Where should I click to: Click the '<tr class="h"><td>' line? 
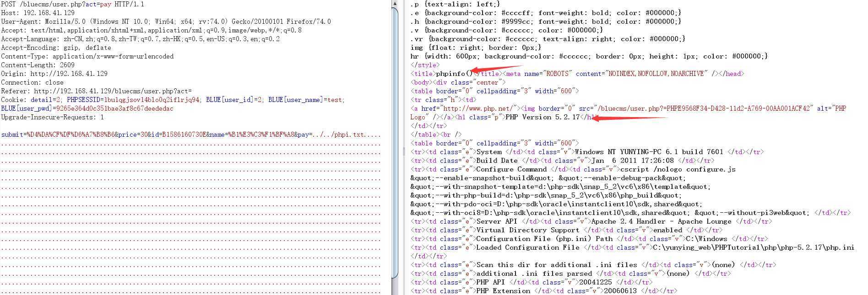tap(443, 100)
